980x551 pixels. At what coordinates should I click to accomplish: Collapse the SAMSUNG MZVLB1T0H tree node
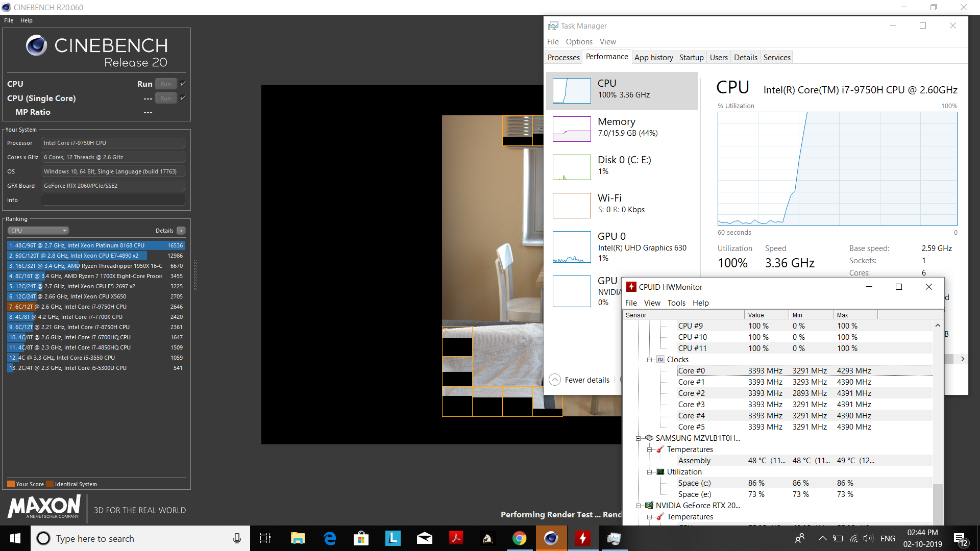pos(638,438)
